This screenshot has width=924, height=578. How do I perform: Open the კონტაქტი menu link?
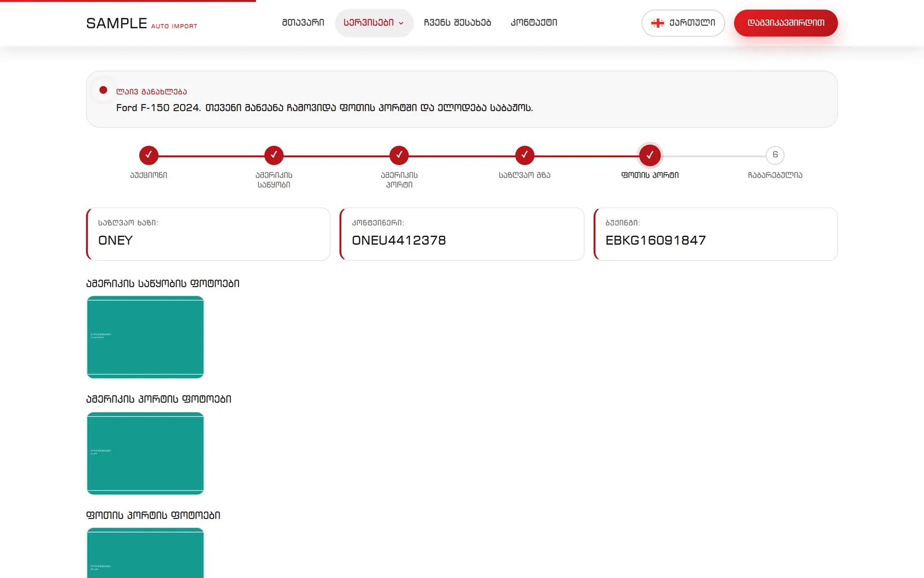coord(534,23)
